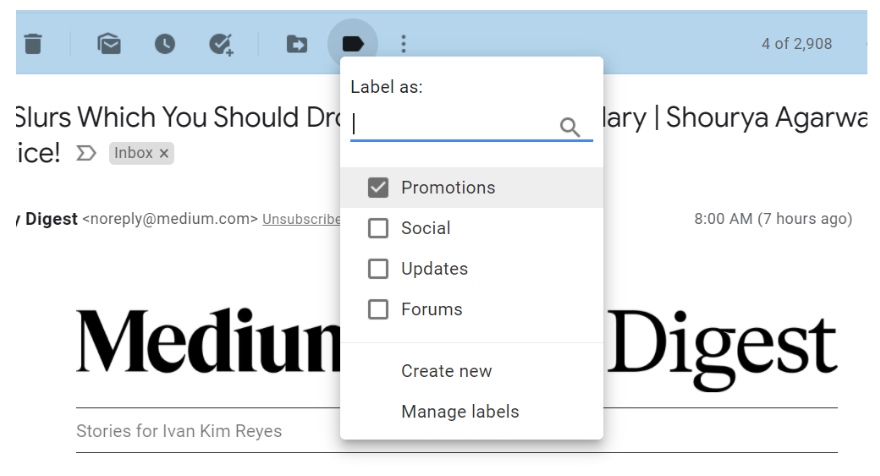Focus the Label as search field
This screenshot has height=476, width=880.
[x=453, y=126]
